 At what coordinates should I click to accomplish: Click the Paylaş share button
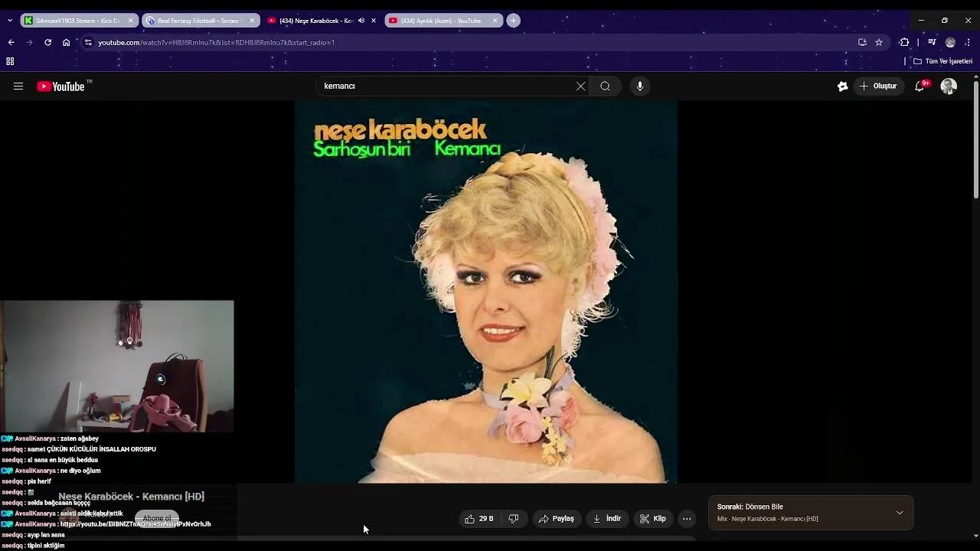[x=557, y=519]
